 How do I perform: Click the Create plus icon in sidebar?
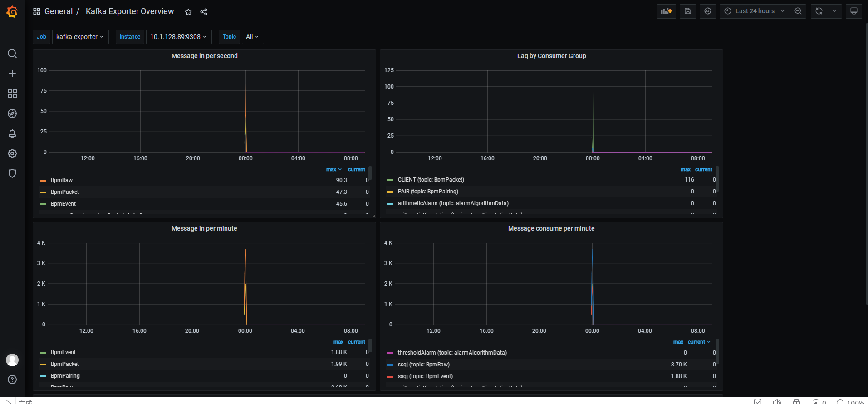12,74
